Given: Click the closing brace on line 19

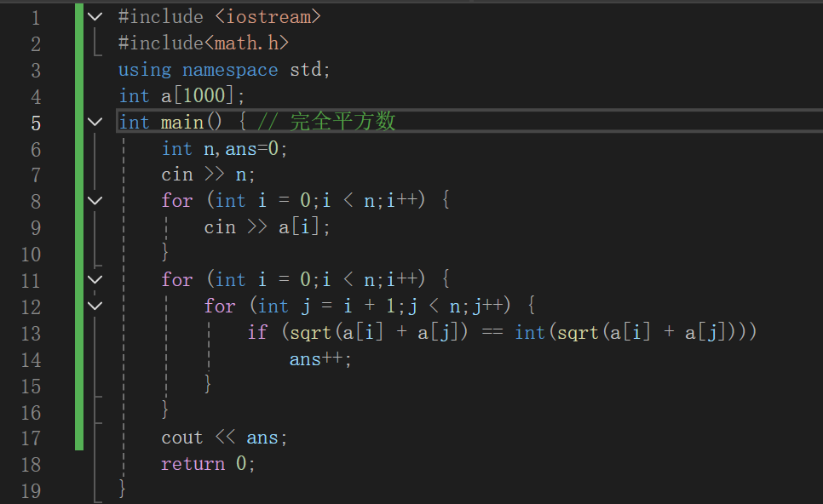Looking at the screenshot, I should coord(122,489).
